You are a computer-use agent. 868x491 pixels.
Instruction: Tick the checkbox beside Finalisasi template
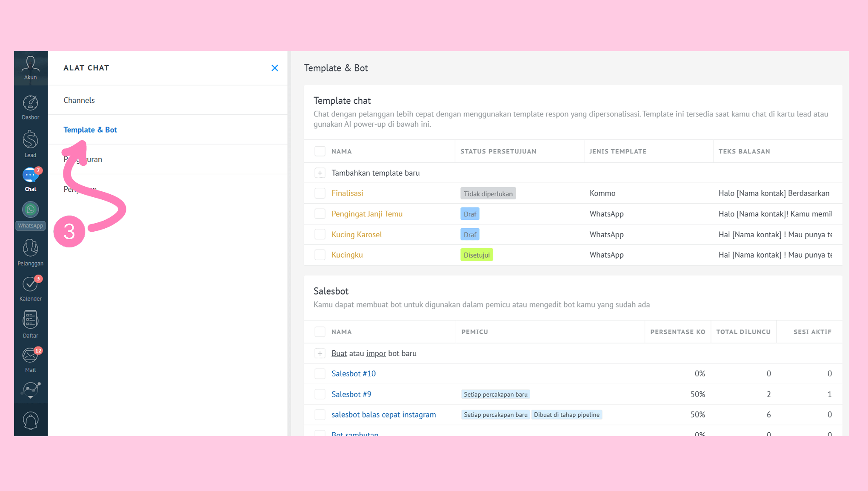[320, 193]
